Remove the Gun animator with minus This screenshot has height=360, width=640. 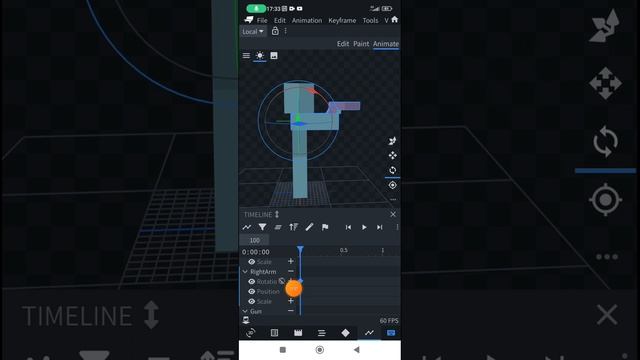tap(291, 311)
